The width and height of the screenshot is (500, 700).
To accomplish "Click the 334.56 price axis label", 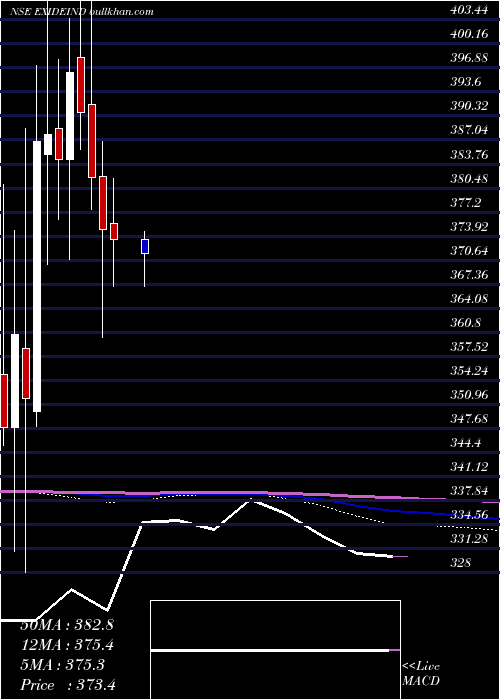I will point(468,516).
